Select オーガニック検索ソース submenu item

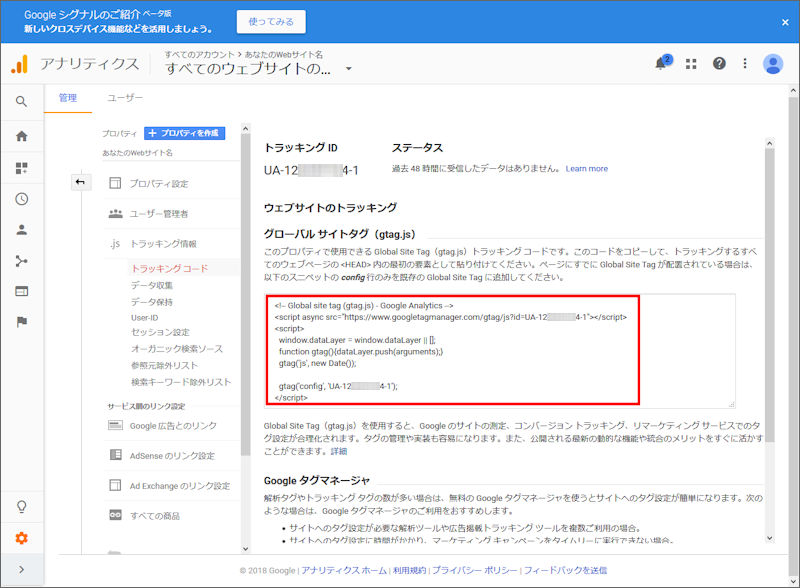tap(177, 349)
